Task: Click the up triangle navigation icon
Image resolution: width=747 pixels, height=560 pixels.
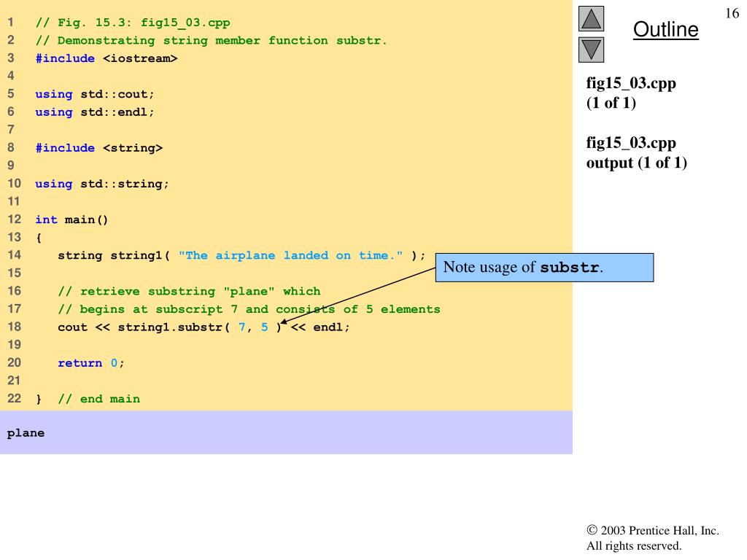Action: point(591,19)
